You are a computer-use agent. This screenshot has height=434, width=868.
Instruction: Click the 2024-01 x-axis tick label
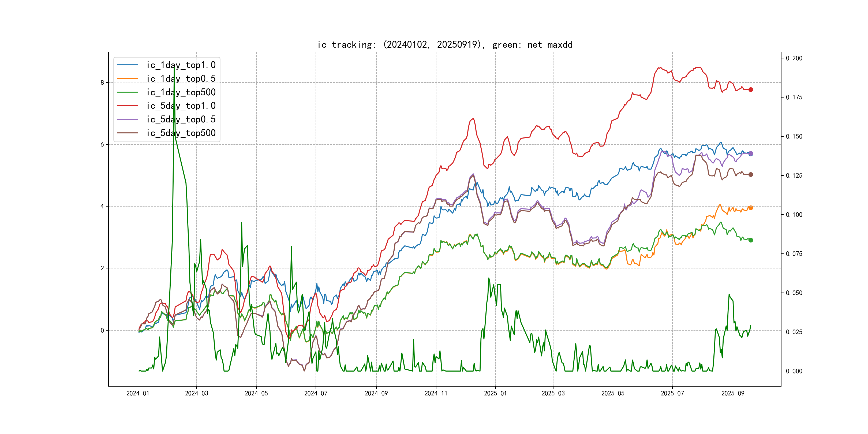[137, 393]
